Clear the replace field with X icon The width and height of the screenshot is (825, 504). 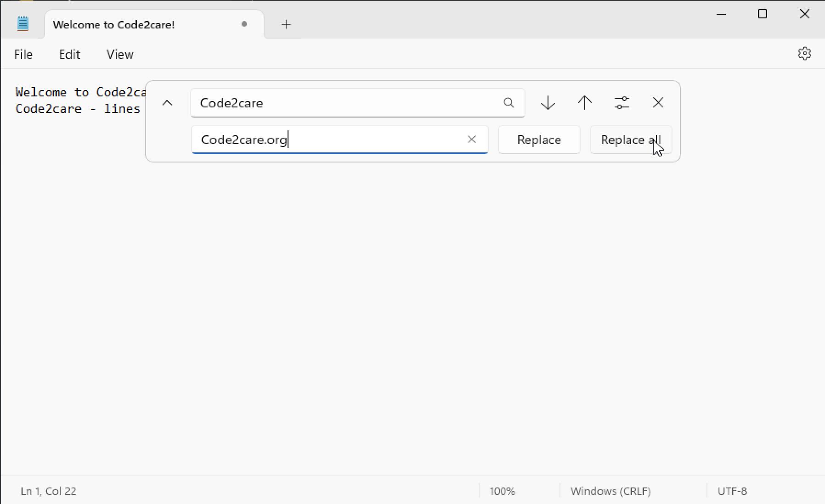(472, 140)
